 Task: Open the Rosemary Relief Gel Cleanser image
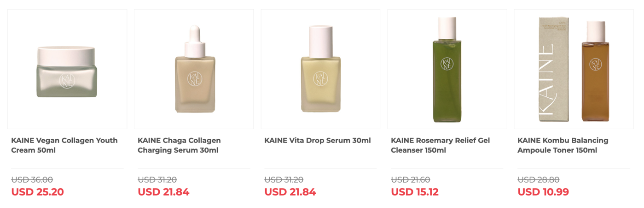click(447, 69)
